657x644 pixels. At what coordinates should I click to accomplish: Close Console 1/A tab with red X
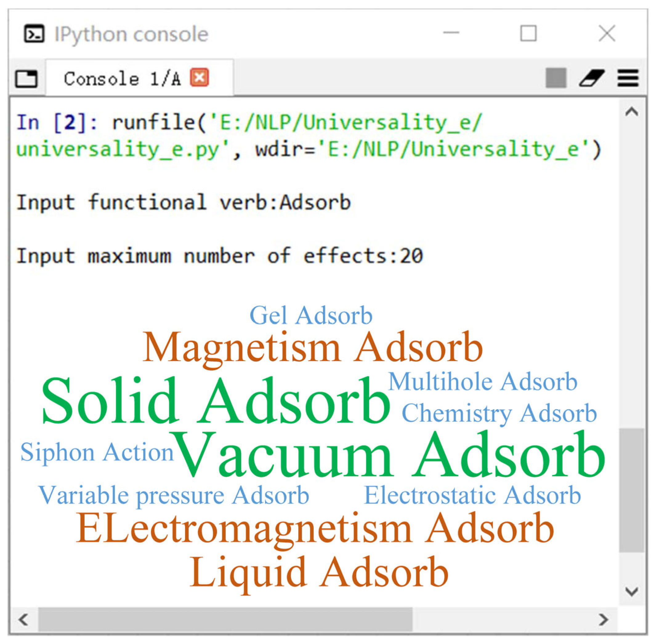tap(199, 77)
